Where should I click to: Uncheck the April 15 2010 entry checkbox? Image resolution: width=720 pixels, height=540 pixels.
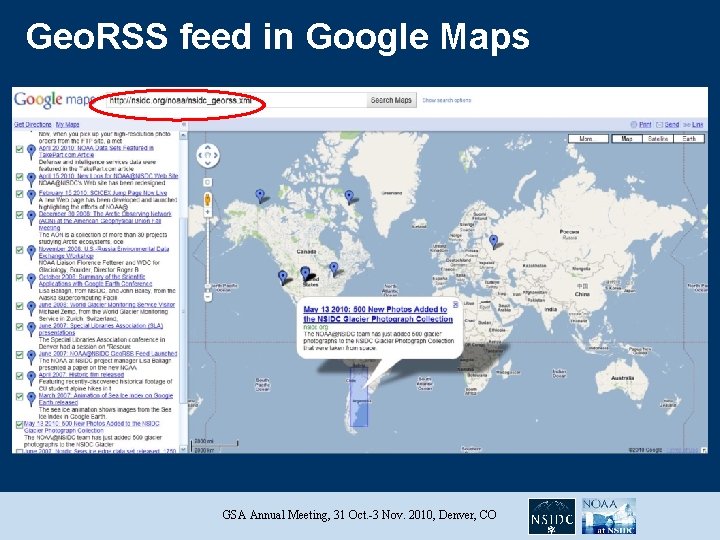19,177
